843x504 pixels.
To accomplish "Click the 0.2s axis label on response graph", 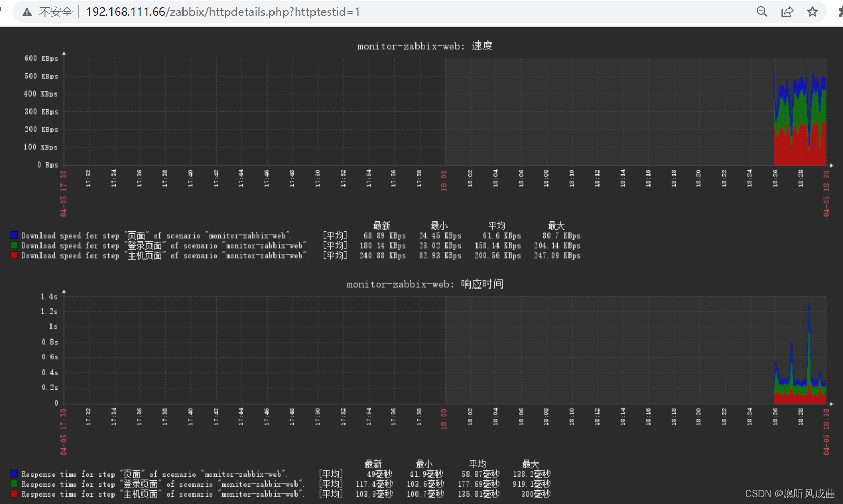I will coord(50,388).
